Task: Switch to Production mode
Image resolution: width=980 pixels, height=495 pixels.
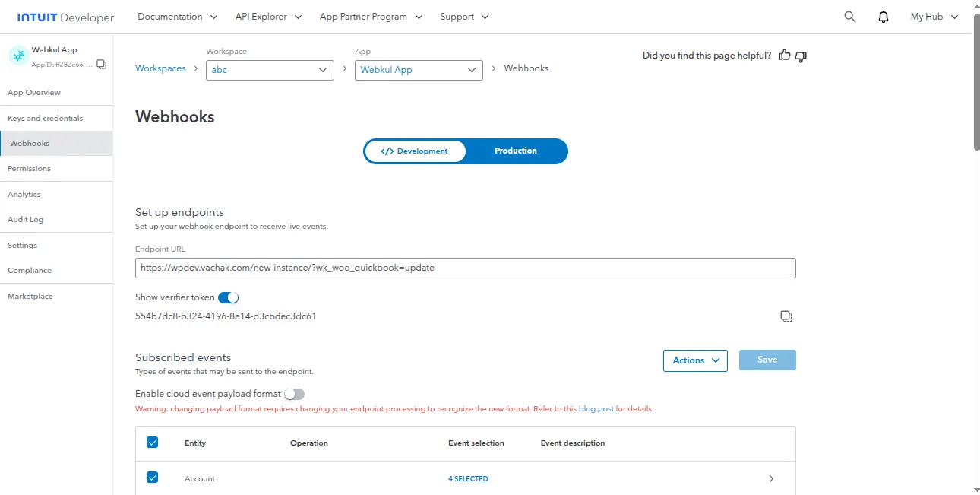Action: tap(516, 151)
